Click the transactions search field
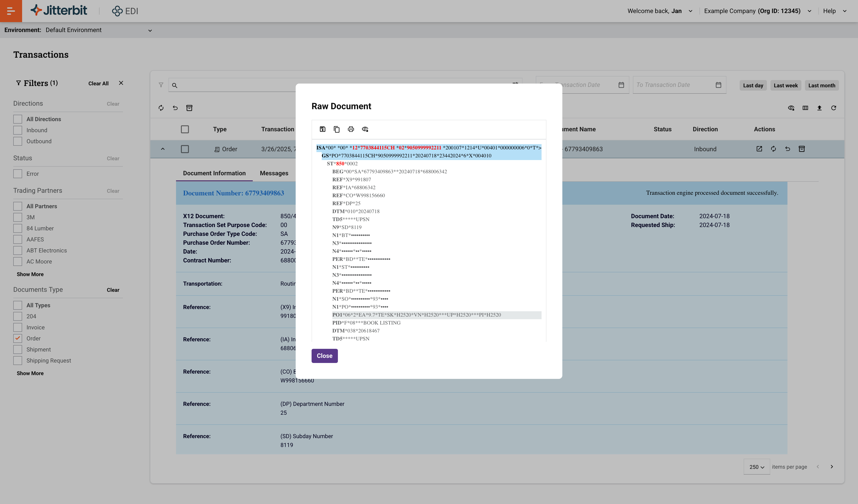 [x=345, y=85]
